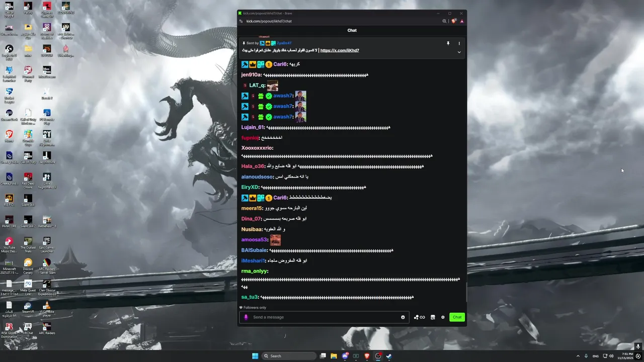Click the Brave Shields lion icon
Viewport: 644px width, 362px height.
454,21
